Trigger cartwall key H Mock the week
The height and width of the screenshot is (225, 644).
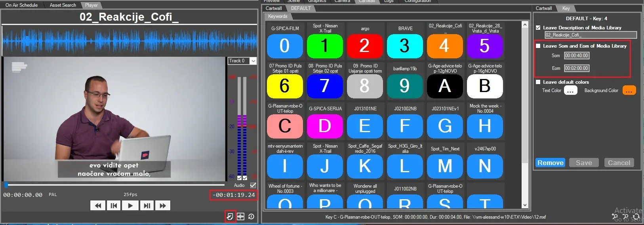[485, 126]
